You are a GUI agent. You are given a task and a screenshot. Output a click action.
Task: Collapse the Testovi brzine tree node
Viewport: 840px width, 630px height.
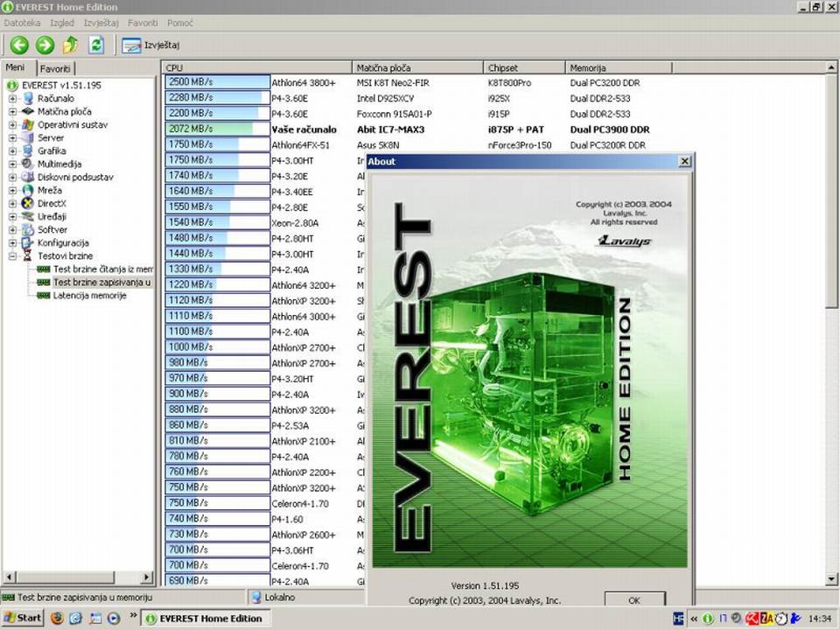click(x=13, y=256)
